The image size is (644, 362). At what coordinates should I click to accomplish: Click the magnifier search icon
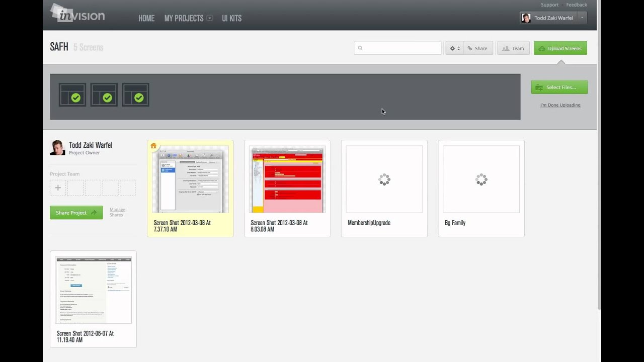coord(360,48)
